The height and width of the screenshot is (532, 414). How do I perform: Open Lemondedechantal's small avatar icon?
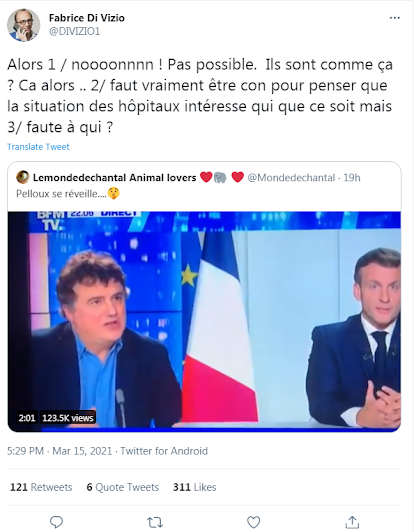23,177
